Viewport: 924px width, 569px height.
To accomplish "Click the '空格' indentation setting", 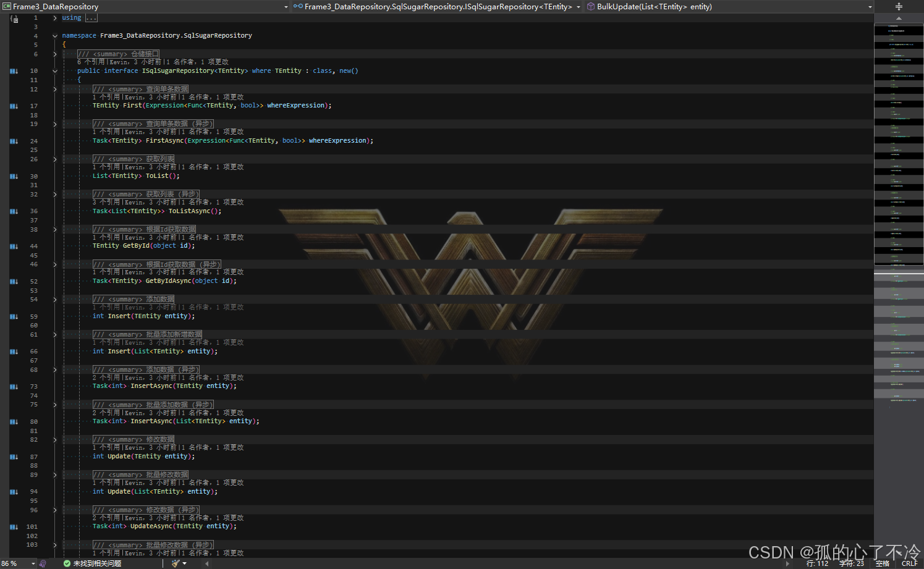I will click(x=883, y=563).
